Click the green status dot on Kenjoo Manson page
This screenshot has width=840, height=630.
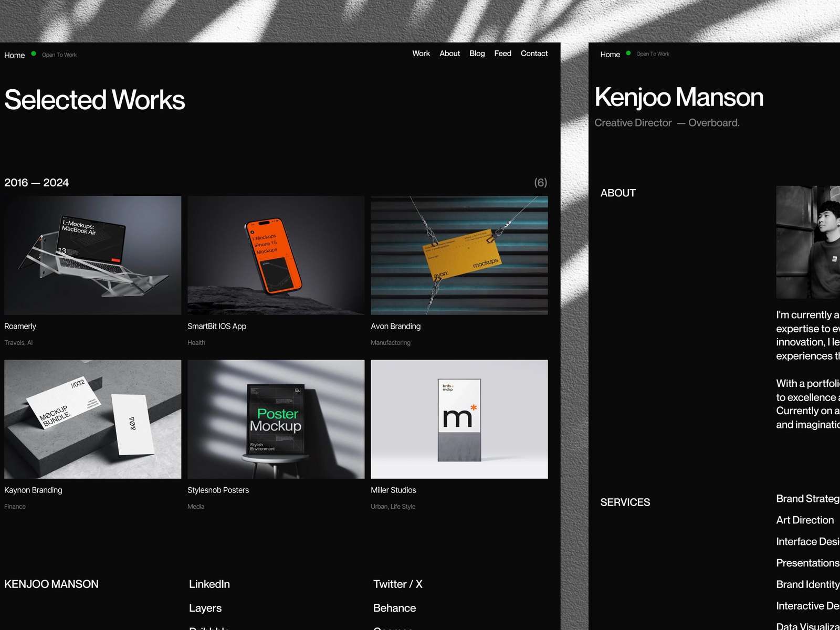tap(628, 53)
